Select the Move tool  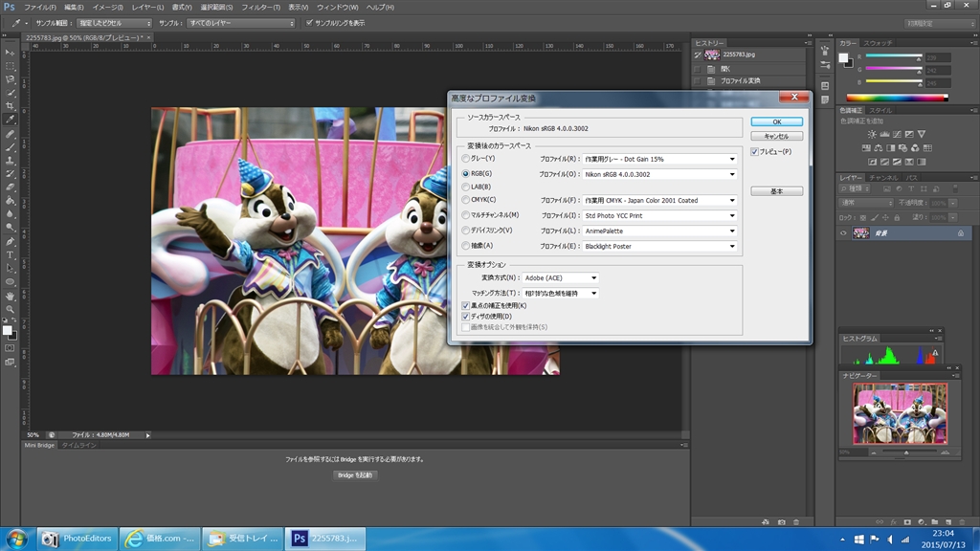click(10, 52)
